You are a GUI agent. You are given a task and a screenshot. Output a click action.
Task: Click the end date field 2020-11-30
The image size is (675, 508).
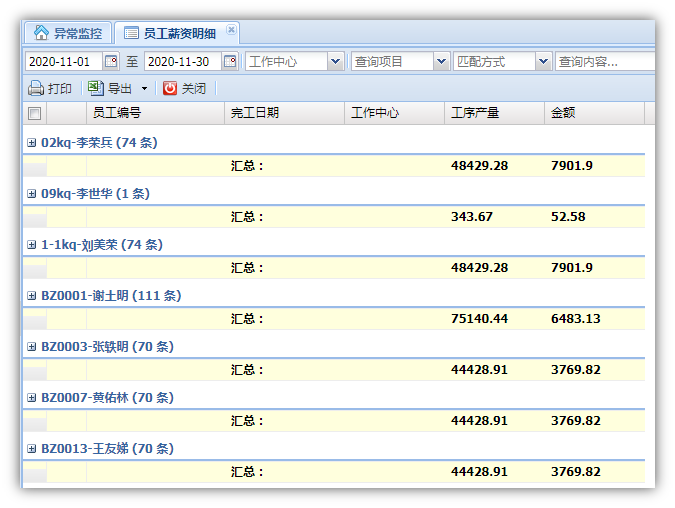click(x=183, y=62)
